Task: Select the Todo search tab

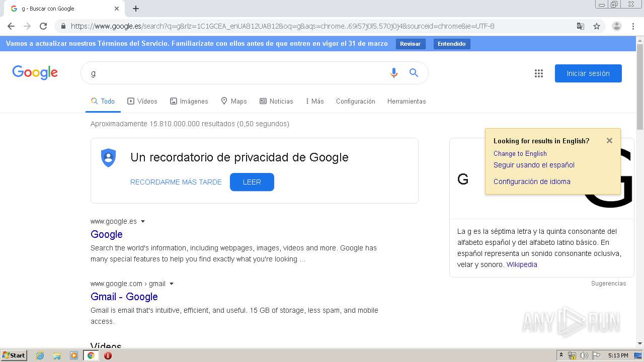Action: [103, 101]
